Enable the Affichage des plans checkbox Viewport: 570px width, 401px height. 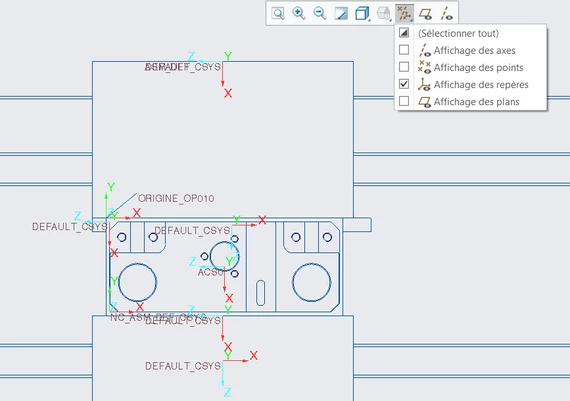(404, 101)
